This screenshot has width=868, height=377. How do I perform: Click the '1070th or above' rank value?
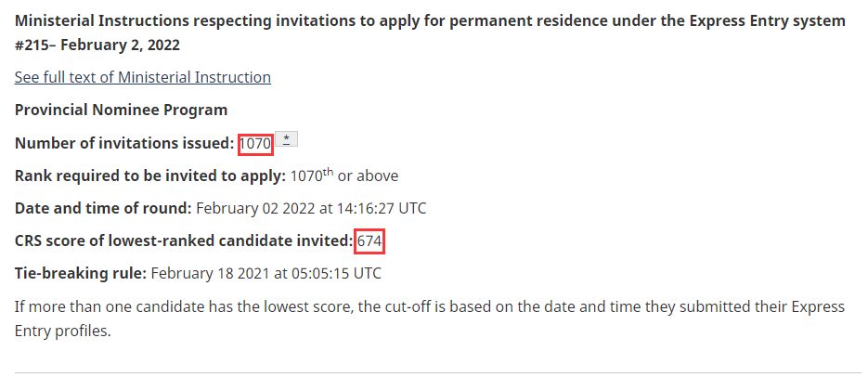click(344, 175)
